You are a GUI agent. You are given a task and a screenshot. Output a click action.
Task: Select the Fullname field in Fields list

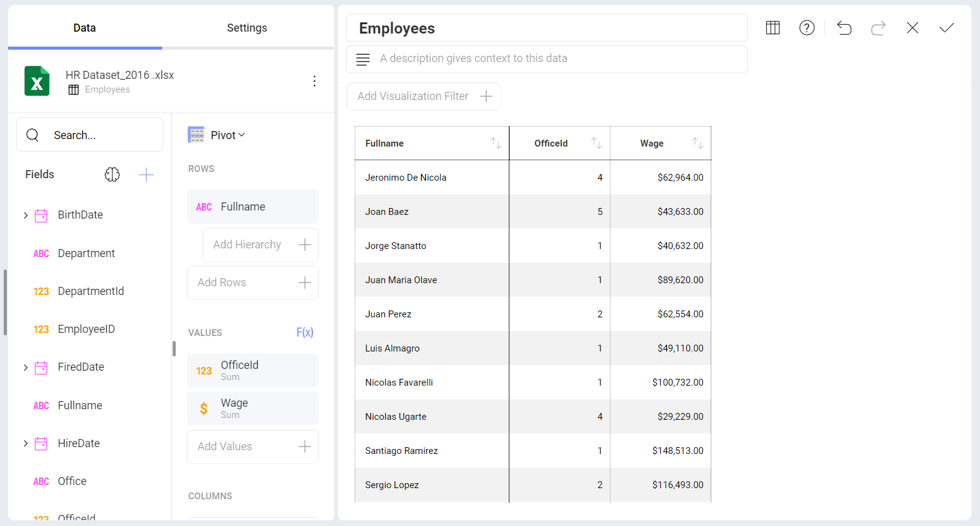[80, 406]
